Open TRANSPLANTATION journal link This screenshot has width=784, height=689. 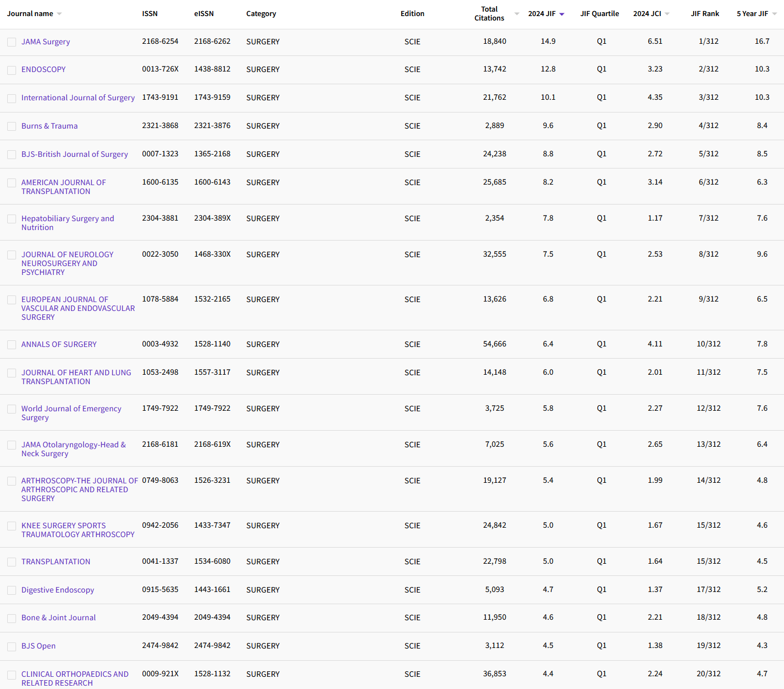pos(56,562)
